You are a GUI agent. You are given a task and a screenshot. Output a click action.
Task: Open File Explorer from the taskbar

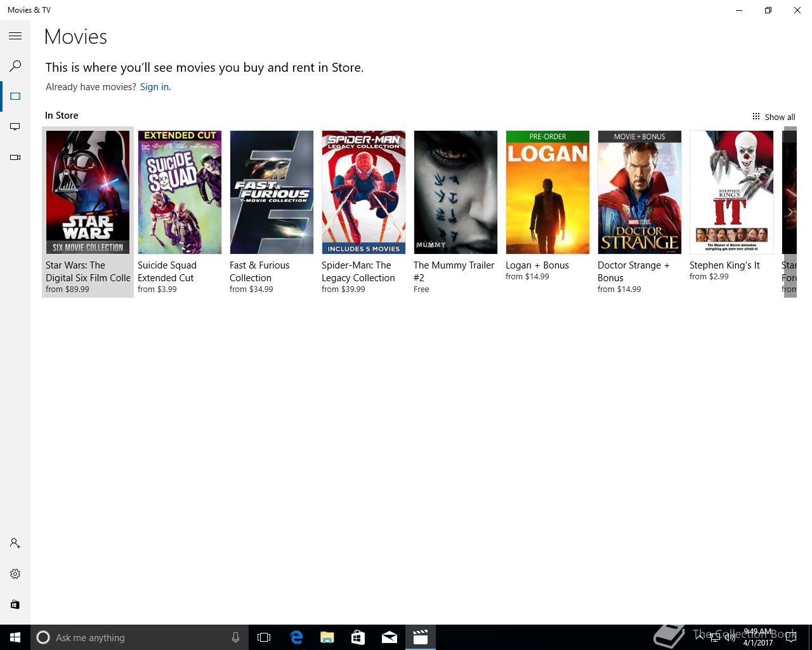(327, 637)
